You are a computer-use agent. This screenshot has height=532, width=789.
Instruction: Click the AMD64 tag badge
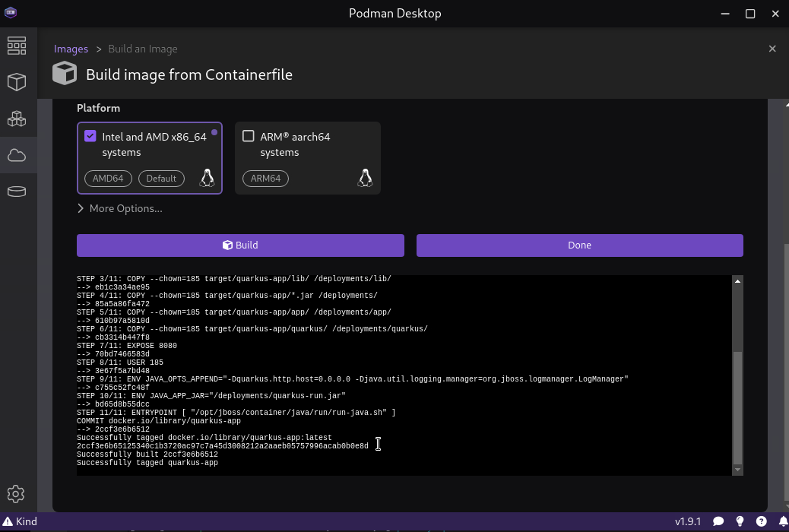point(108,178)
